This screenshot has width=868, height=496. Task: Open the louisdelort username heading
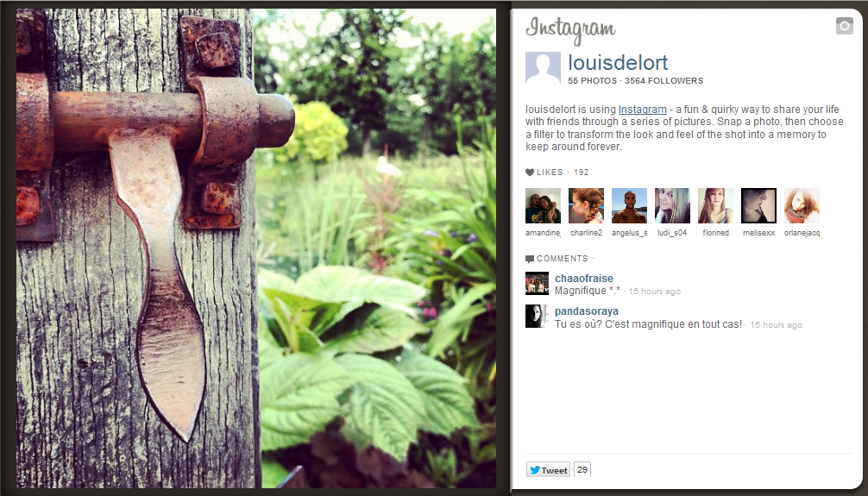click(x=618, y=63)
